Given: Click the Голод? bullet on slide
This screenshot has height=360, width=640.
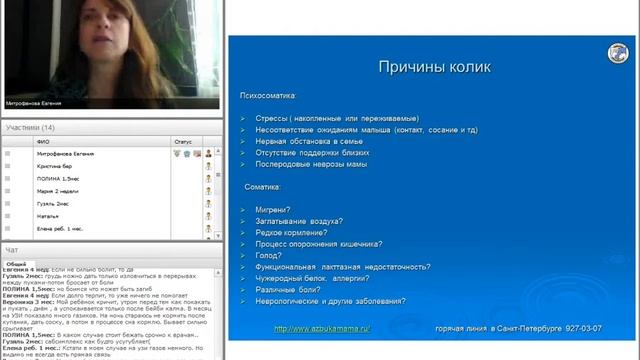Looking at the screenshot, I should pyautogui.click(x=268, y=256).
